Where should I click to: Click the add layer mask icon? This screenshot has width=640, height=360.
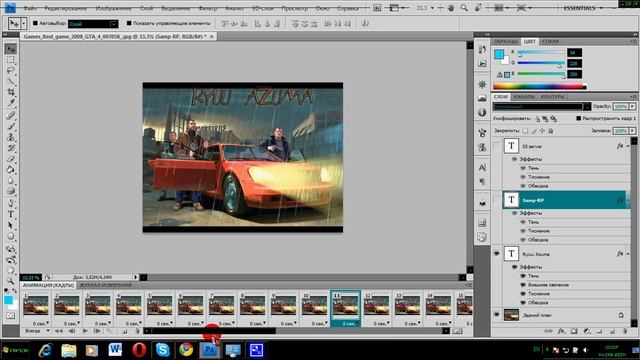pos(574,331)
